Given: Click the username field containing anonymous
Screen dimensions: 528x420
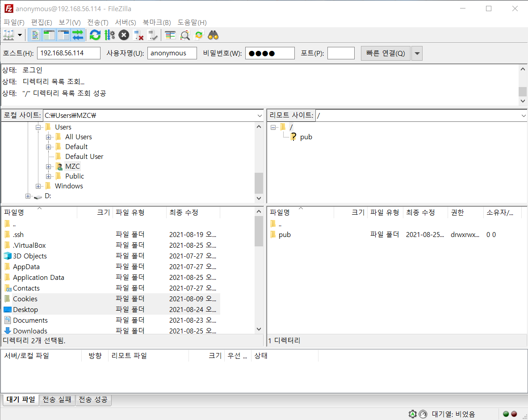Looking at the screenshot, I should click(x=172, y=53).
